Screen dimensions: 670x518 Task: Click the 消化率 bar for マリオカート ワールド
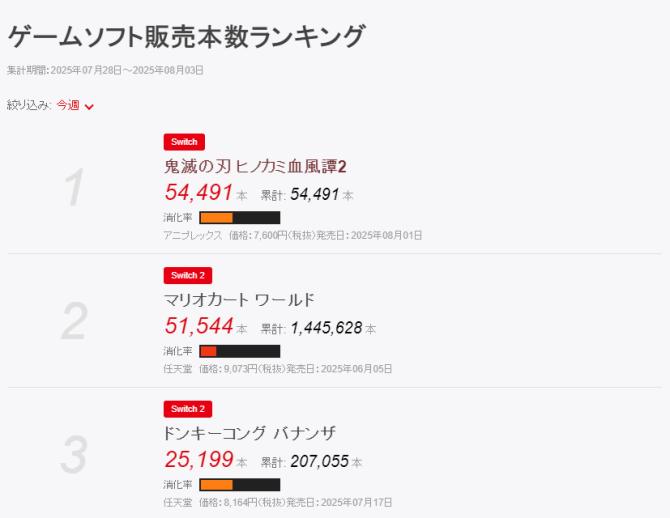(240, 351)
